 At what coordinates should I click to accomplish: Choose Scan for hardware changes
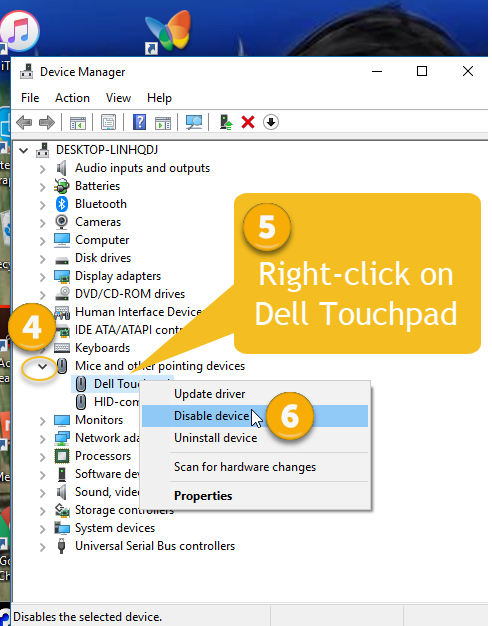coord(255,467)
